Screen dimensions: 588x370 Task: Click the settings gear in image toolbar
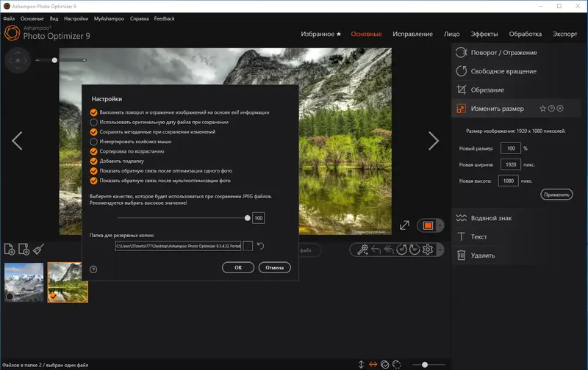coord(428,250)
